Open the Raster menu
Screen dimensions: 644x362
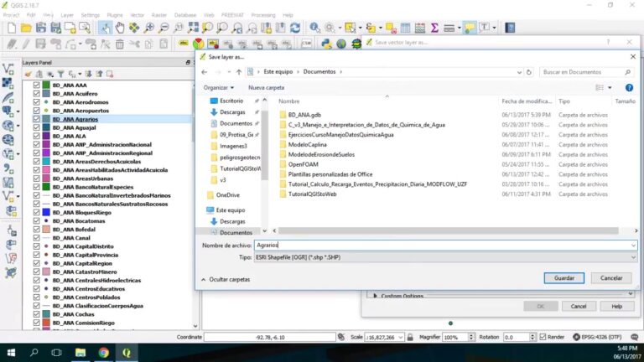click(x=159, y=15)
